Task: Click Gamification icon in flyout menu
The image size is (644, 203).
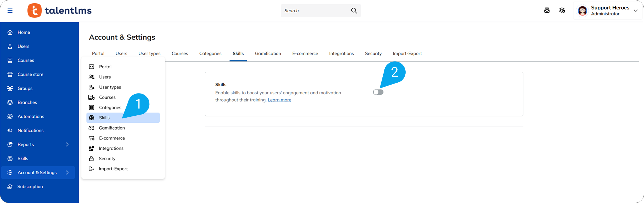Action: tap(91, 128)
